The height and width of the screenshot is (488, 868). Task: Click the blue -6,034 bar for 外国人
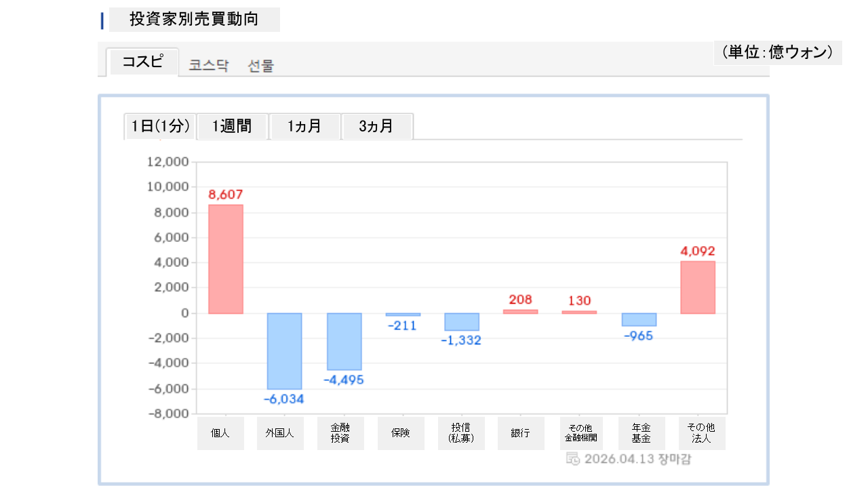click(x=284, y=350)
